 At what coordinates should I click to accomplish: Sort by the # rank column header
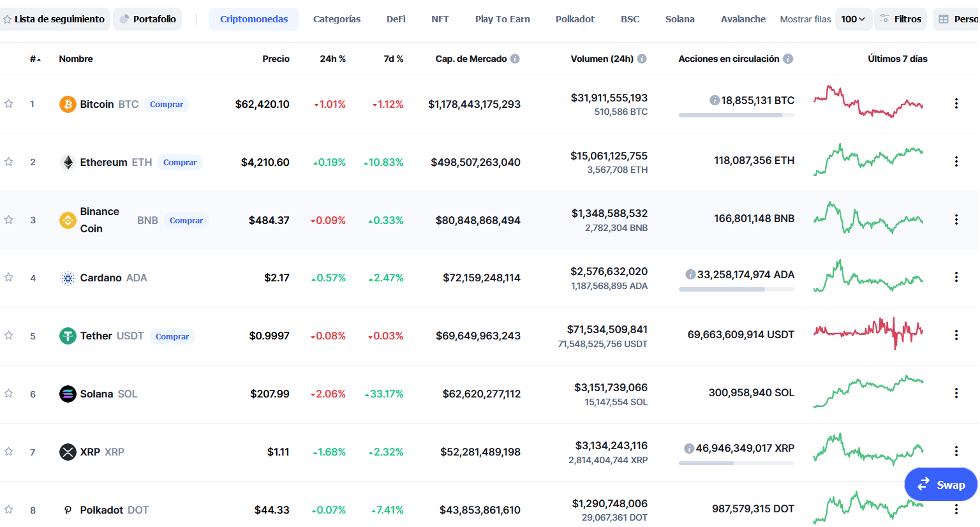(x=35, y=59)
